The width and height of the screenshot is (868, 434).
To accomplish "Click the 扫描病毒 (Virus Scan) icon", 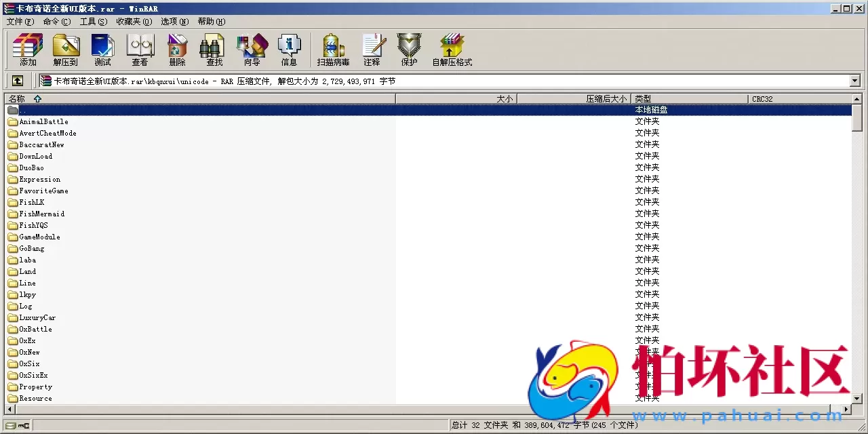I will [332, 47].
